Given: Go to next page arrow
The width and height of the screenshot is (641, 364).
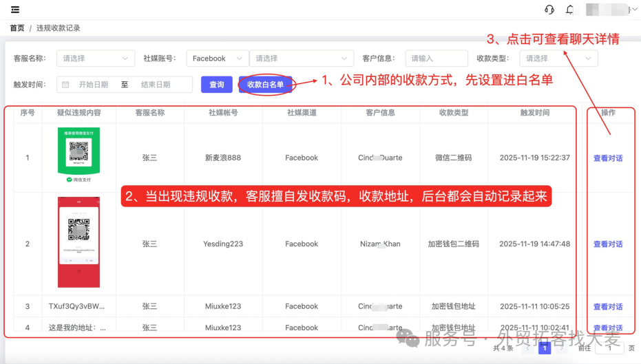Looking at the screenshot, I should click(x=562, y=348).
